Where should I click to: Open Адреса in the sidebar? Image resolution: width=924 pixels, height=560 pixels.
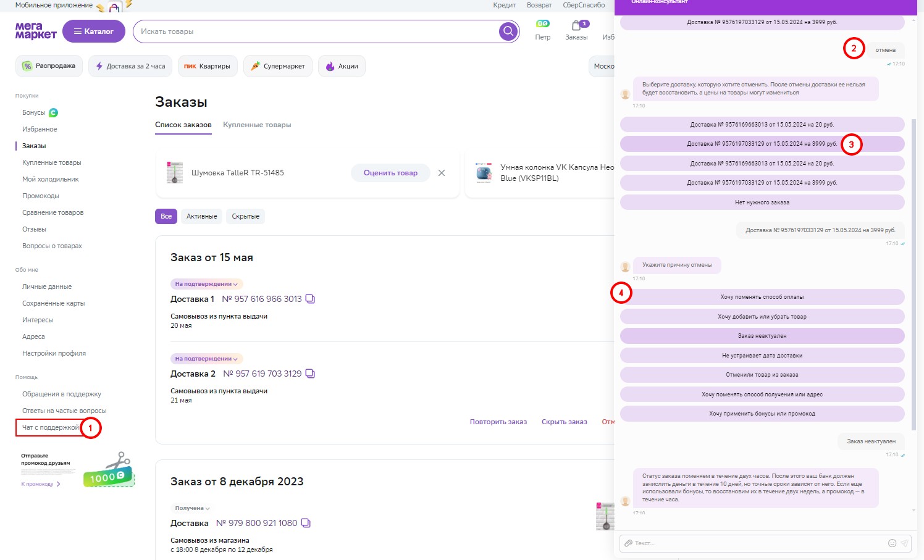pos(33,336)
